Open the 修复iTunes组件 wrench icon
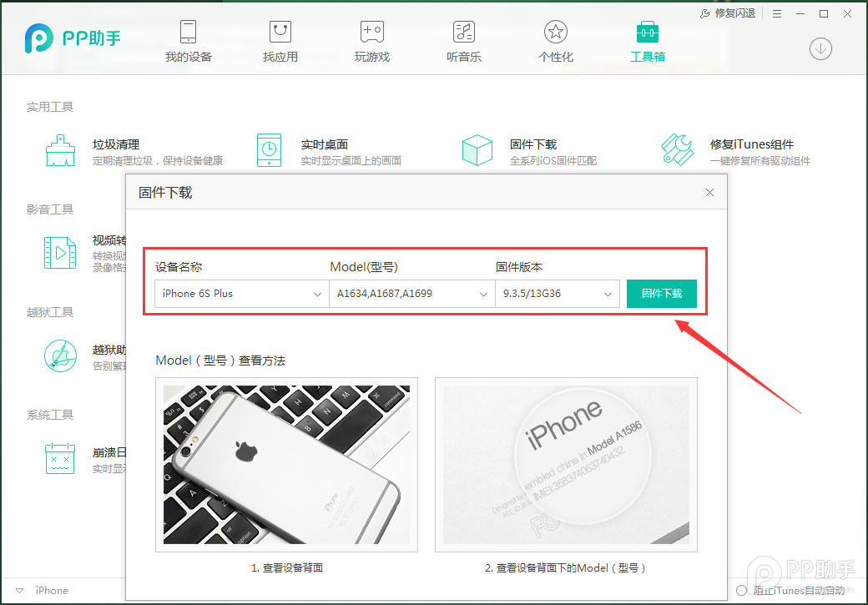 pyautogui.click(x=678, y=149)
